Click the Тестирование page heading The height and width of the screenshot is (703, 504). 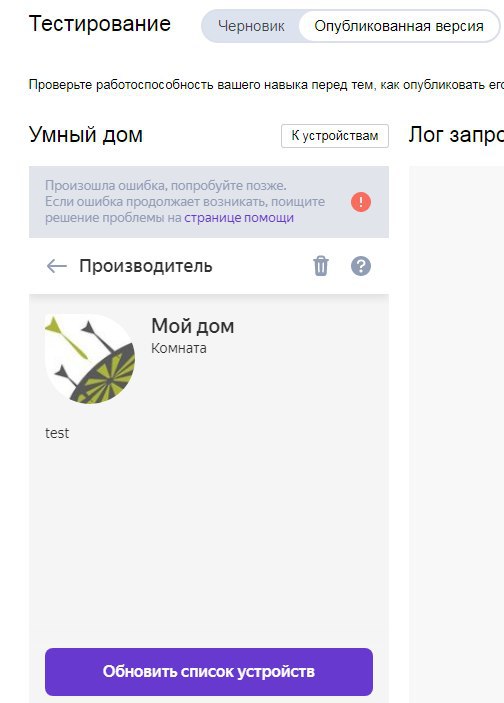click(100, 24)
